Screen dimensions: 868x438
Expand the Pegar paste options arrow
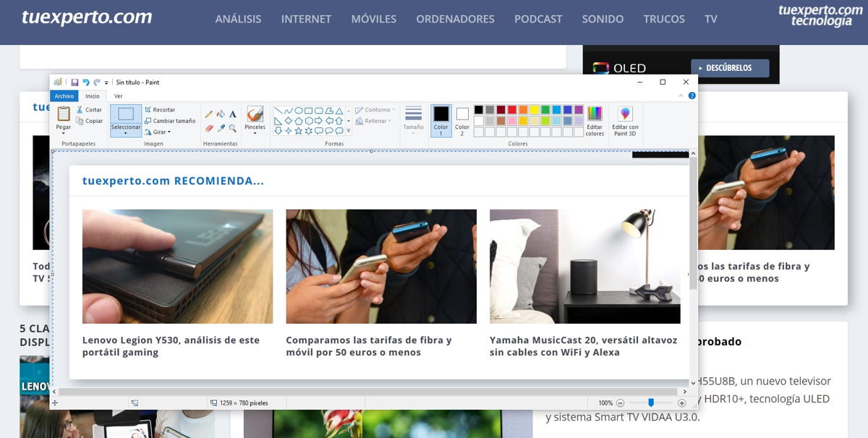pyautogui.click(x=64, y=132)
